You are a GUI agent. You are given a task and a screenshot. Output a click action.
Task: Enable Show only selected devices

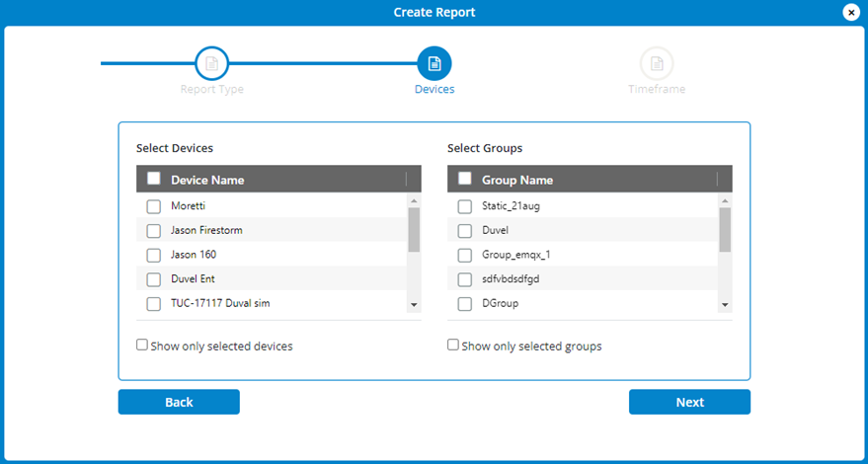(142, 346)
